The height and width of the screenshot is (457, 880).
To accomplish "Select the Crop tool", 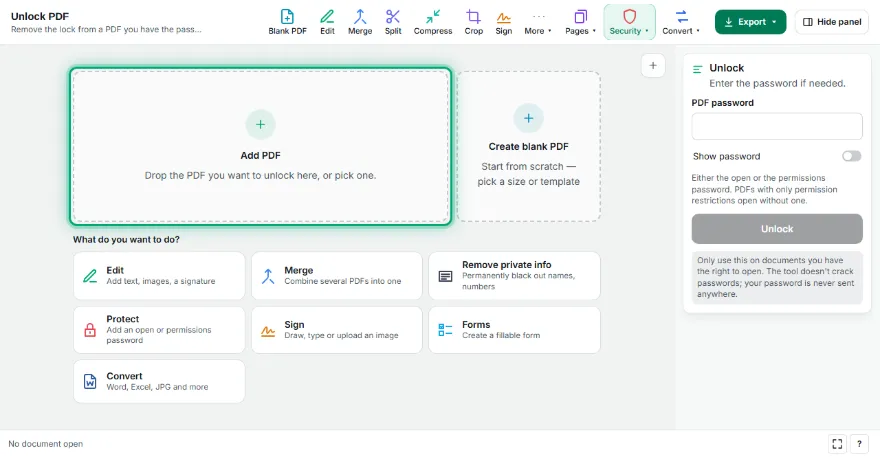I will [x=474, y=22].
